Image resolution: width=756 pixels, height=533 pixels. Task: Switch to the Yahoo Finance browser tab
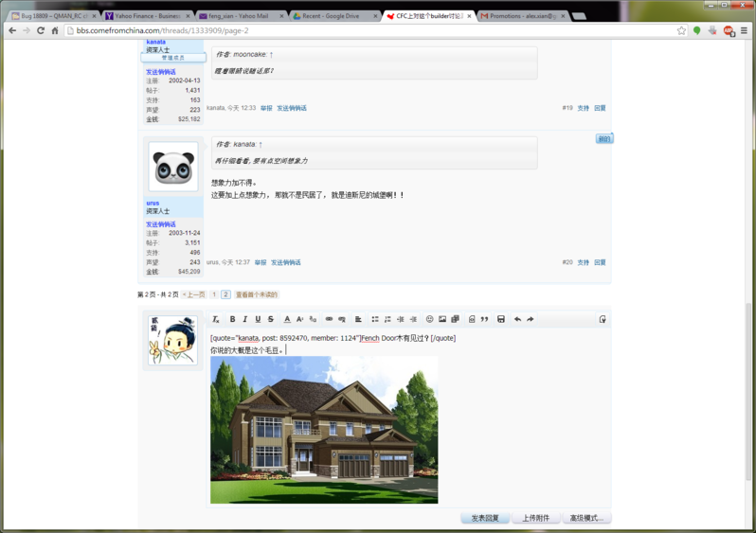[x=144, y=16]
